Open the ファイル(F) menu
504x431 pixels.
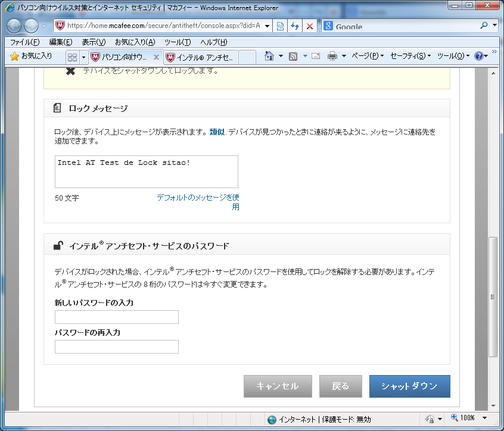coord(25,42)
